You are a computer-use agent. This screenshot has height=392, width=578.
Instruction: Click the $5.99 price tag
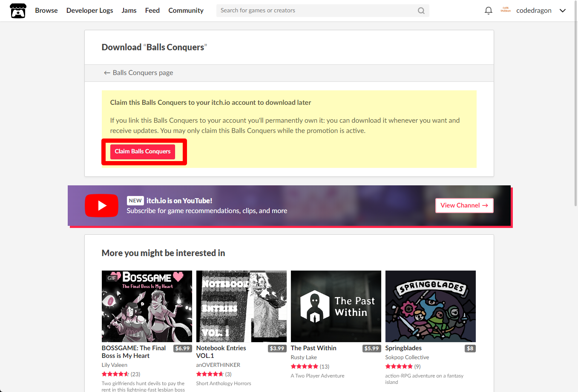tap(371, 349)
